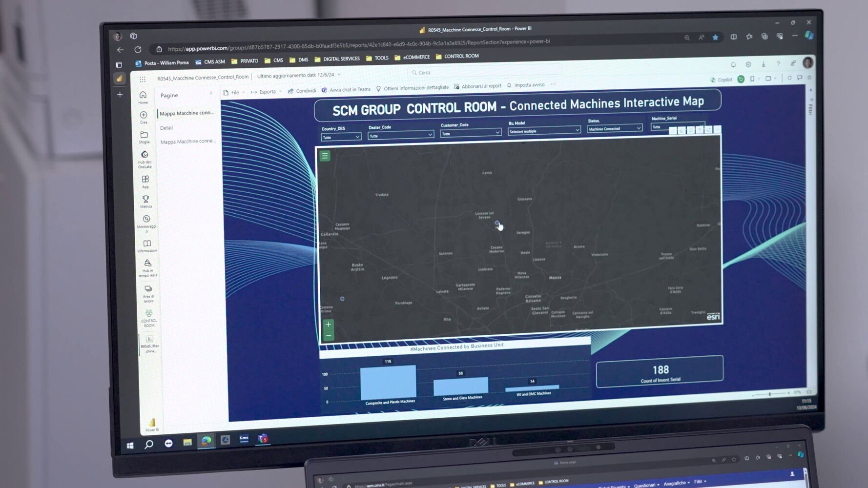Image resolution: width=868 pixels, height=488 pixels.
Task: Click Ottieni informazioni dettagliate
Action: tap(412, 88)
